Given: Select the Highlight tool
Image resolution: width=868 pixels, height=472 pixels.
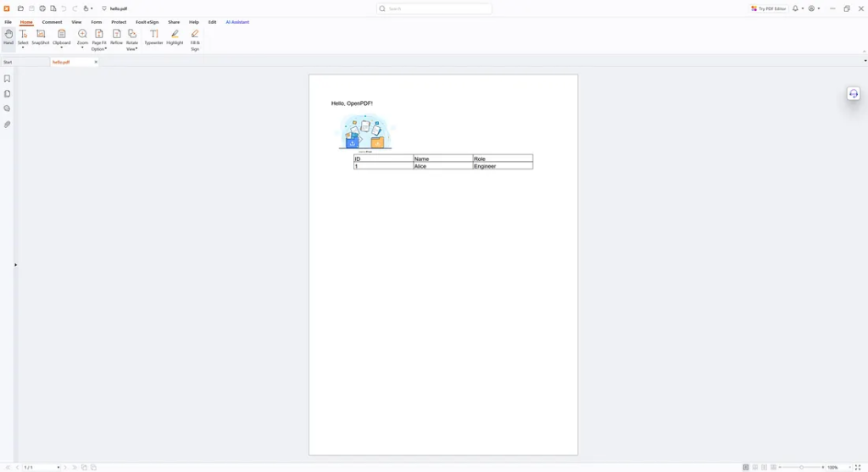Looking at the screenshot, I should [x=175, y=36].
